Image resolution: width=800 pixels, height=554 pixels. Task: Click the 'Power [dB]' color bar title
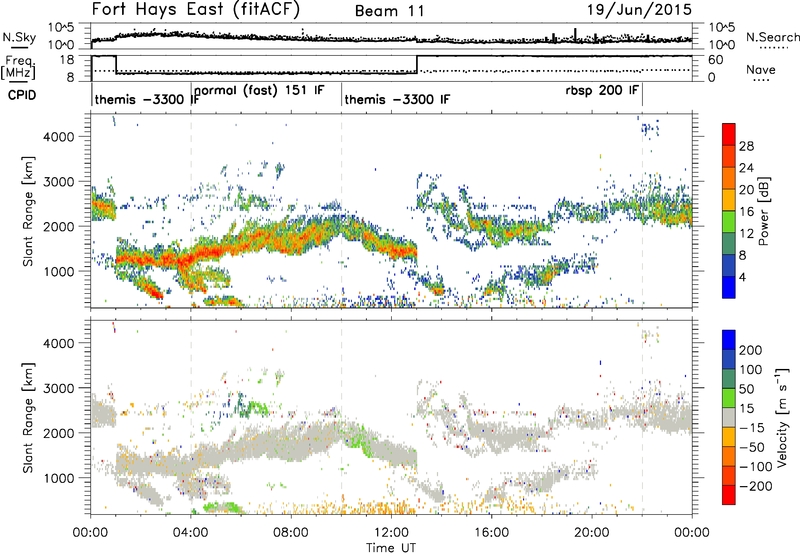(x=764, y=211)
